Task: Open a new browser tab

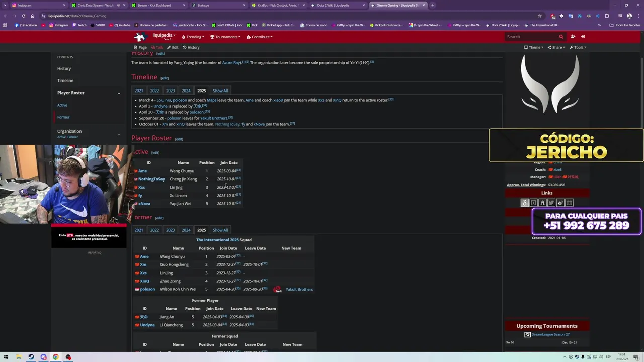Action: coord(433,5)
